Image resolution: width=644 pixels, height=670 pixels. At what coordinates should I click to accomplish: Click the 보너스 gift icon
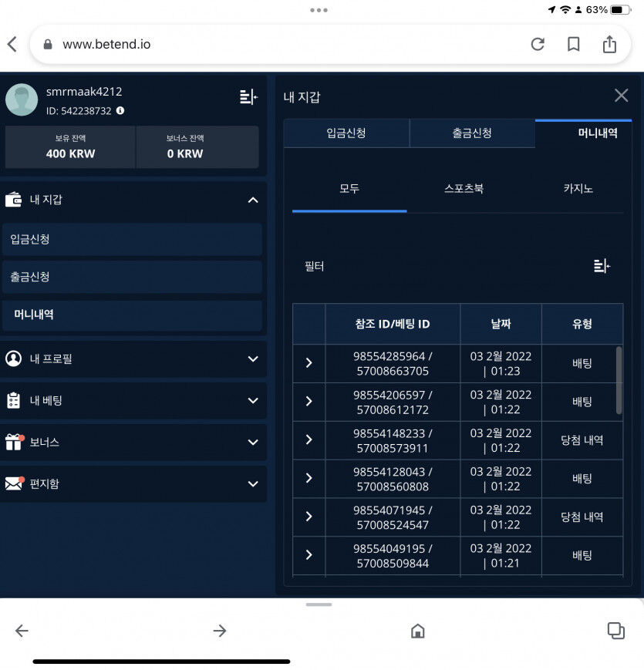[x=14, y=442]
